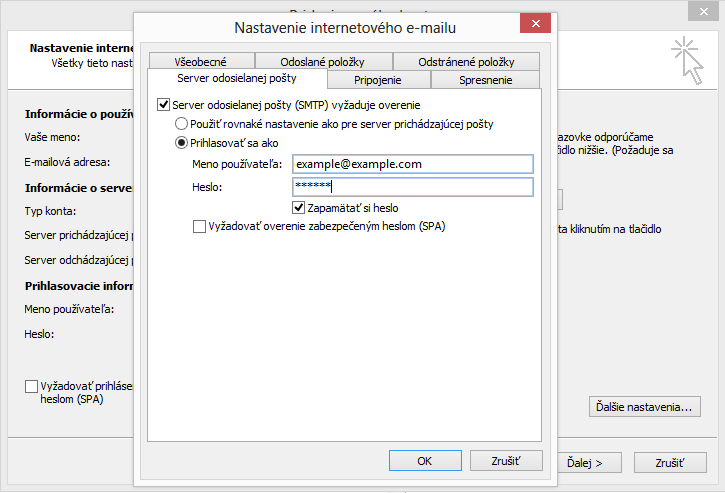
Task: Enable Vyžadovať overenie zabezpečeným heslom (SPA) in dialog
Action: click(199, 227)
